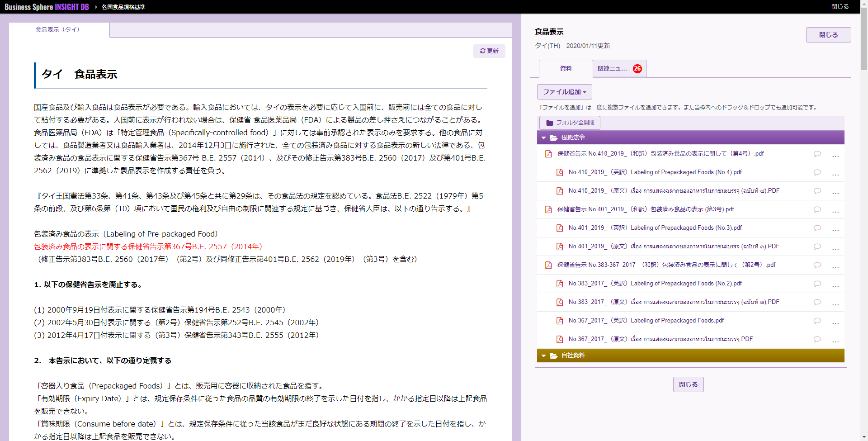Open the red 保健省告示第367号 link

tap(148, 247)
